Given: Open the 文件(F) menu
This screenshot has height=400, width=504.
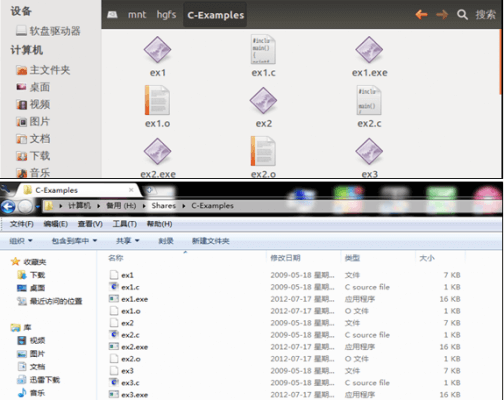Looking at the screenshot, I should [x=22, y=224].
